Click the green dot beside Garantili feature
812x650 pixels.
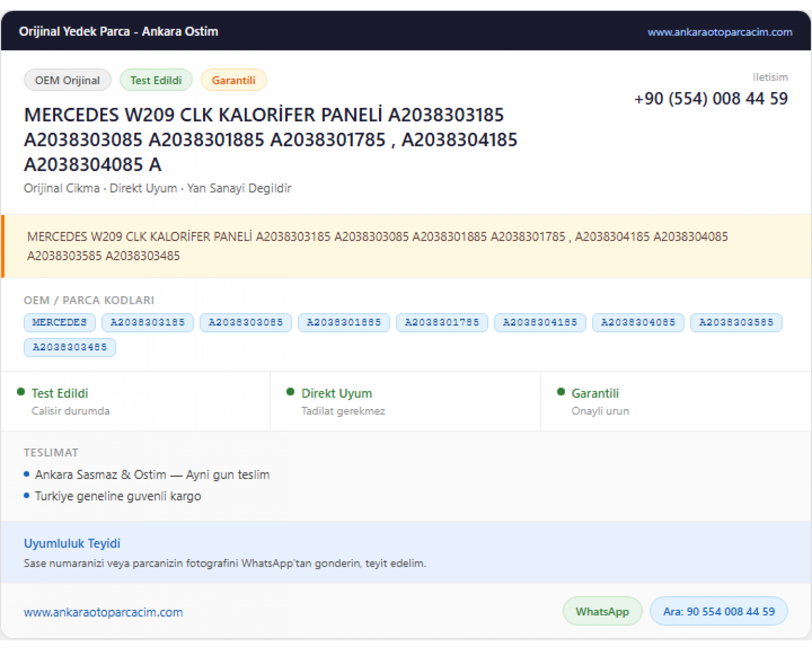coord(561,392)
